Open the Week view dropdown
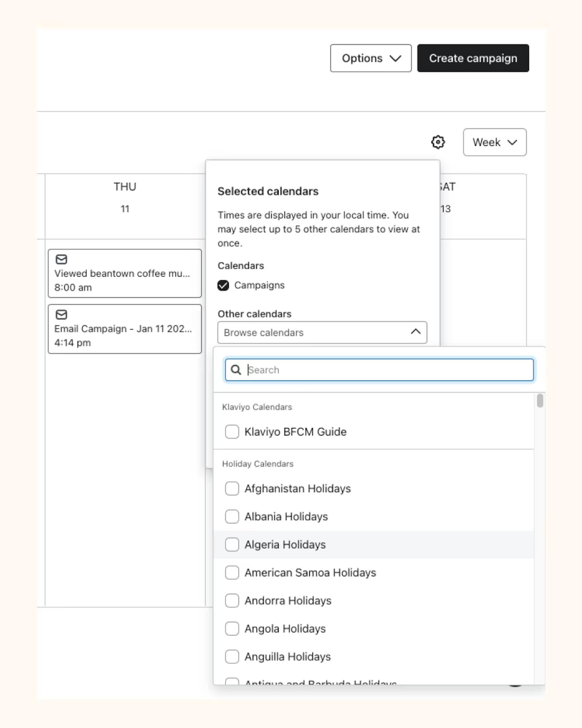 click(x=494, y=142)
